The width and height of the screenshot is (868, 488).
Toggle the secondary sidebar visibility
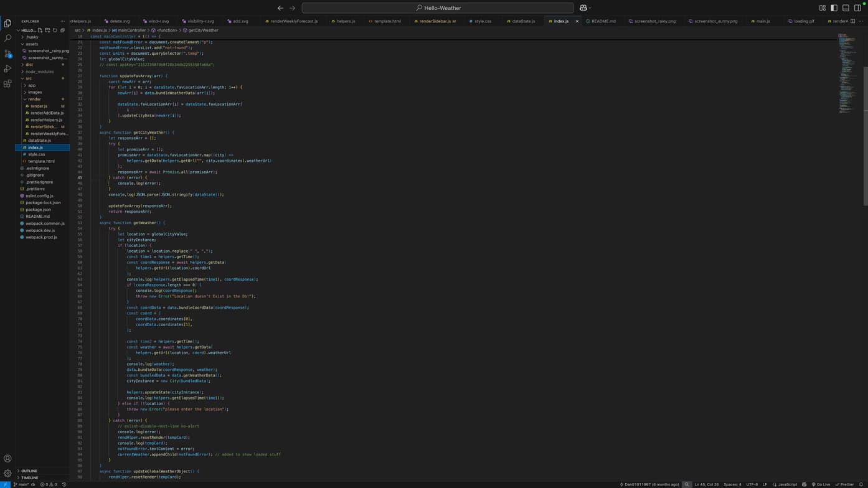coord(857,8)
